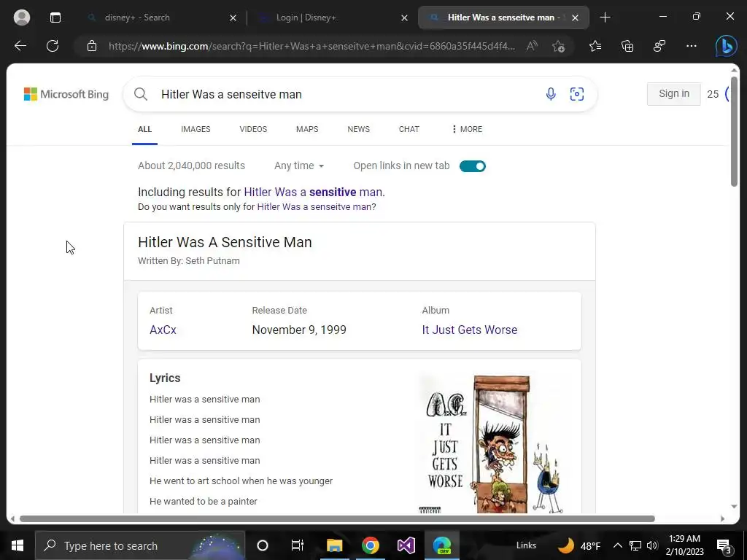Go to Microsoft Bing home logo
The image size is (747, 560).
click(66, 94)
